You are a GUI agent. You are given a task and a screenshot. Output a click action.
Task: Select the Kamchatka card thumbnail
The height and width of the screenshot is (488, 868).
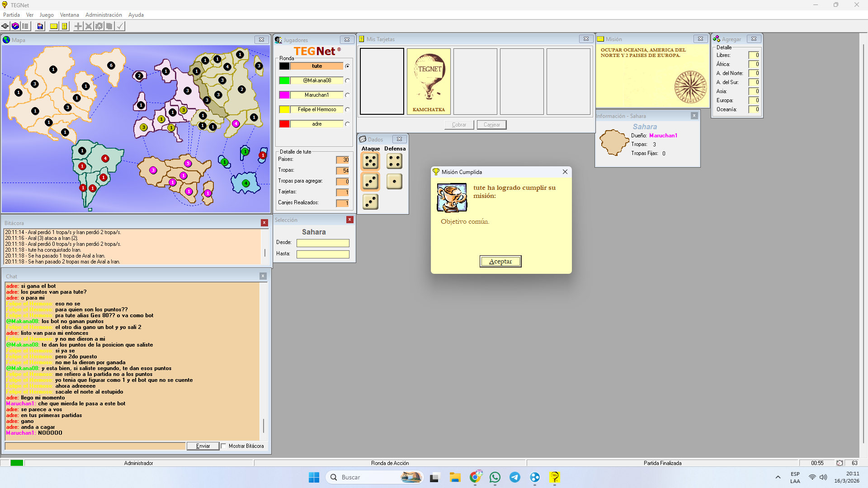point(429,81)
